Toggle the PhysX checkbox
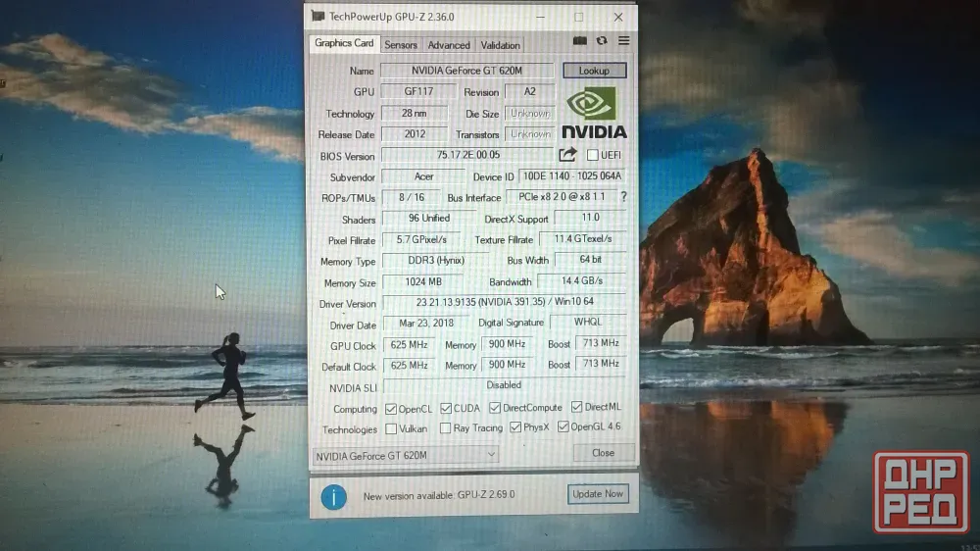This screenshot has height=551, width=980. pos(515,427)
